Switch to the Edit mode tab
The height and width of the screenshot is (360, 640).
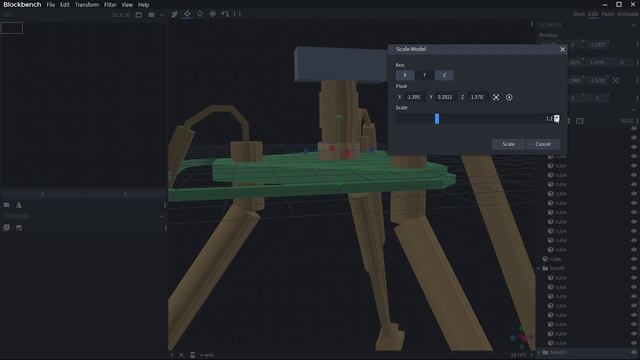[593, 14]
